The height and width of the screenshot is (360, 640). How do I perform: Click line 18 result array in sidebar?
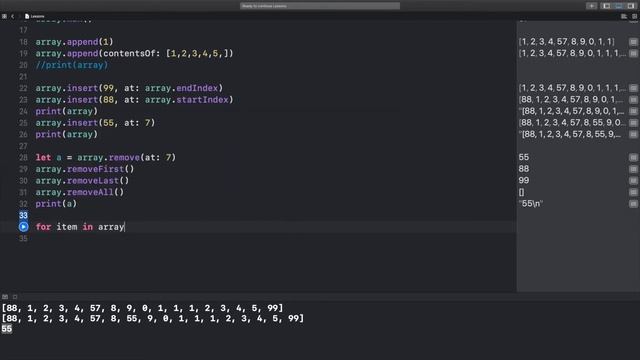click(567, 42)
